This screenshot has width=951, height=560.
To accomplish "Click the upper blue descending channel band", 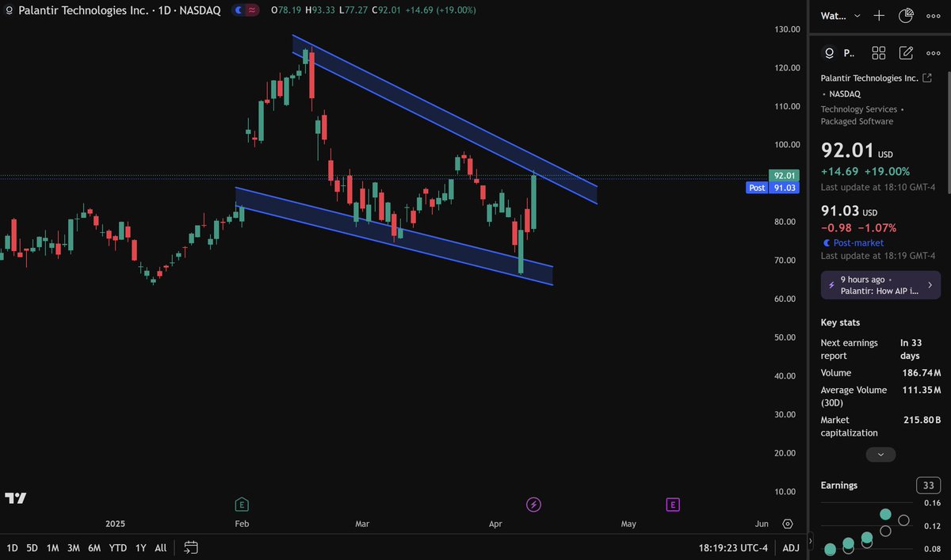I will pos(444,119).
